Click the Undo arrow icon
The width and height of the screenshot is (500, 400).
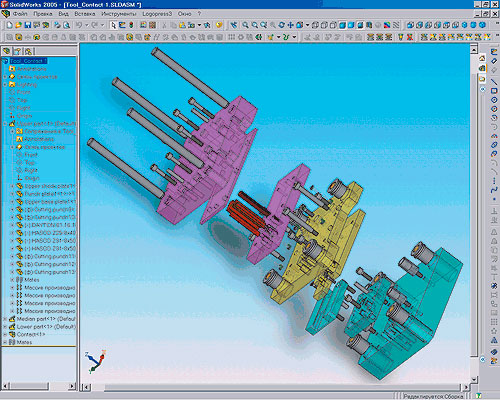click(x=79, y=25)
